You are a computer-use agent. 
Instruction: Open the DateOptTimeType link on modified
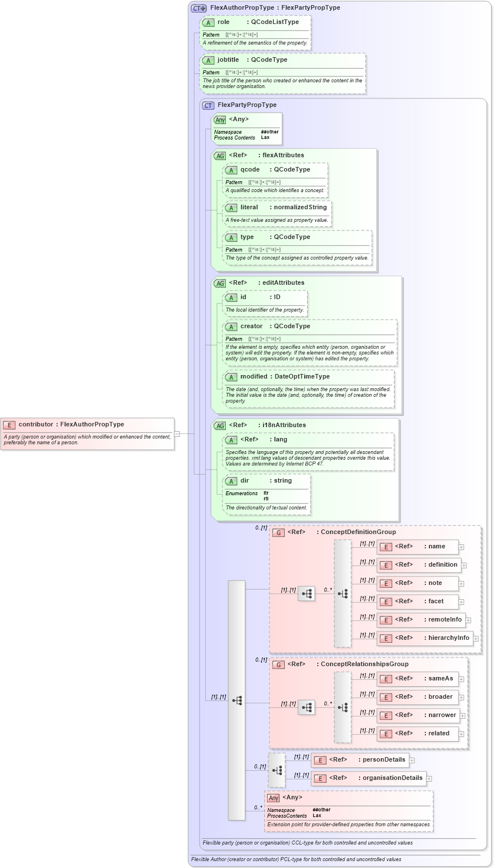coord(302,376)
